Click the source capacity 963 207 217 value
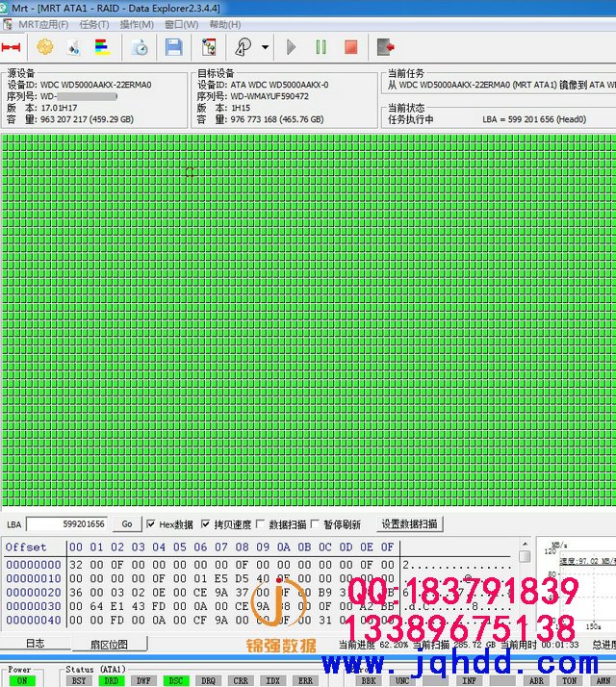616x687 pixels. click(x=88, y=119)
